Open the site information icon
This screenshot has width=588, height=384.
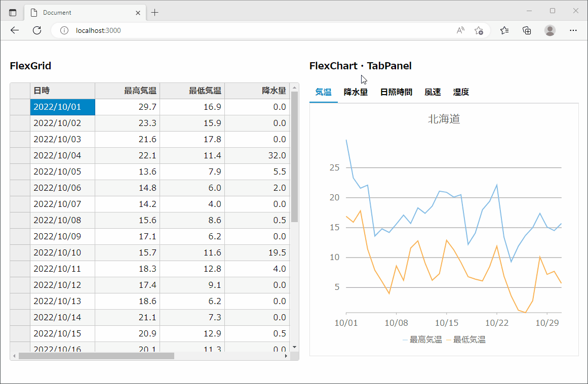coord(64,30)
